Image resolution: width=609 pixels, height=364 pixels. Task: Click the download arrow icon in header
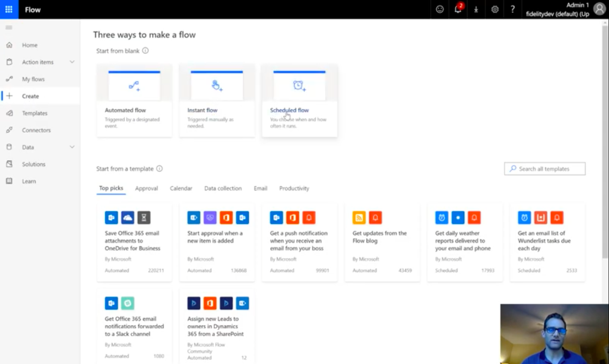[x=476, y=9]
